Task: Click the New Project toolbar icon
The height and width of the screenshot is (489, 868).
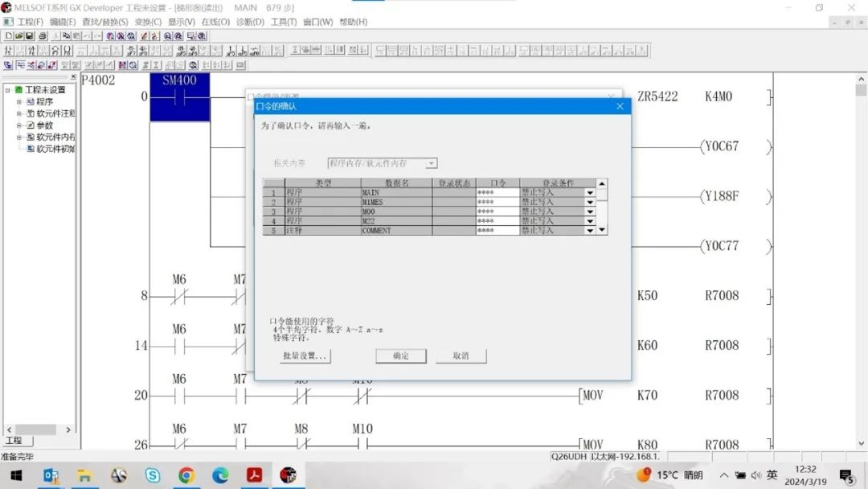Action: coord(8,36)
